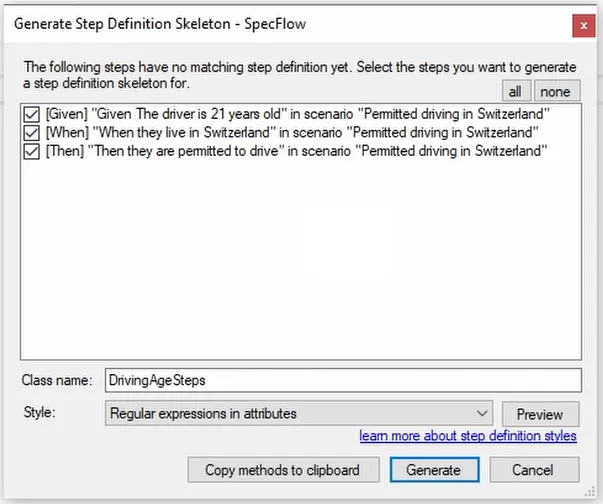Deselect all steps with the none button
This screenshot has height=504, width=603.
click(557, 91)
